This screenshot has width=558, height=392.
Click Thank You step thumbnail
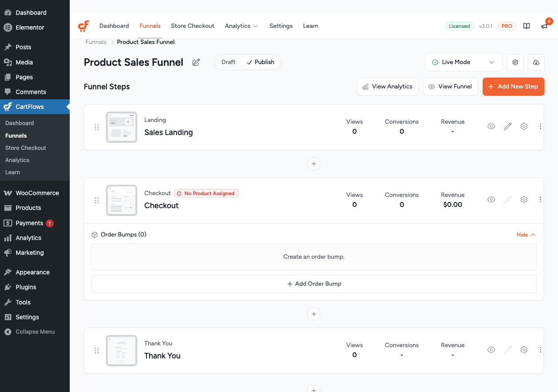[x=122, y=351]
